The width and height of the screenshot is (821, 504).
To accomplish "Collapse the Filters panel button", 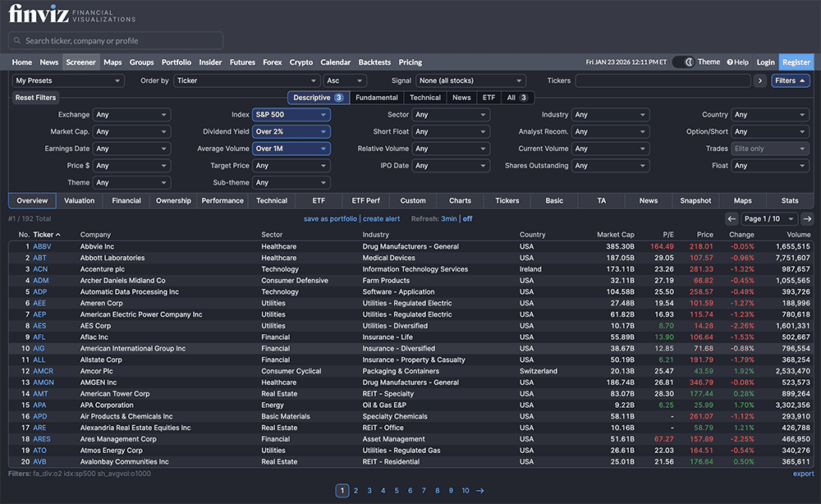I will tap(790, 80).
